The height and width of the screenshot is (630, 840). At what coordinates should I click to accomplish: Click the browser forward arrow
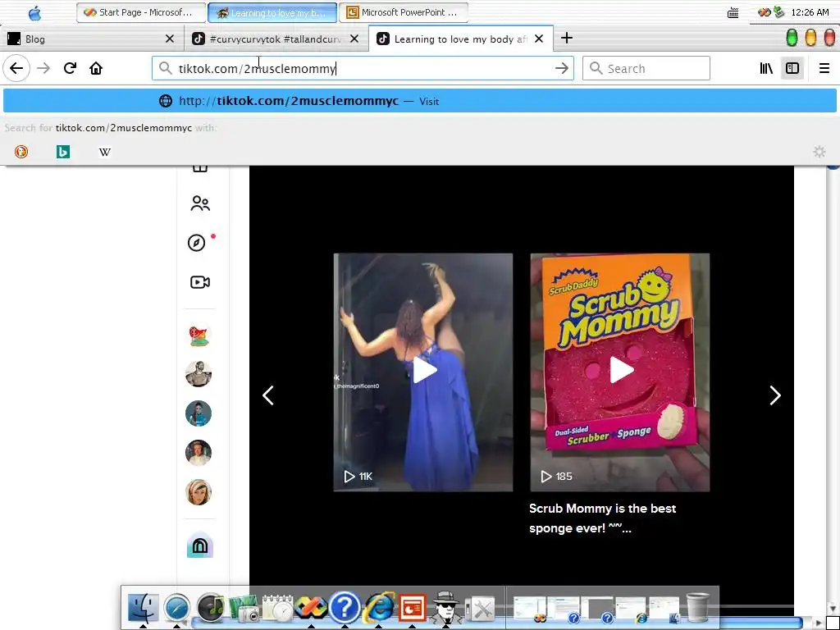(x=43, y=68)
